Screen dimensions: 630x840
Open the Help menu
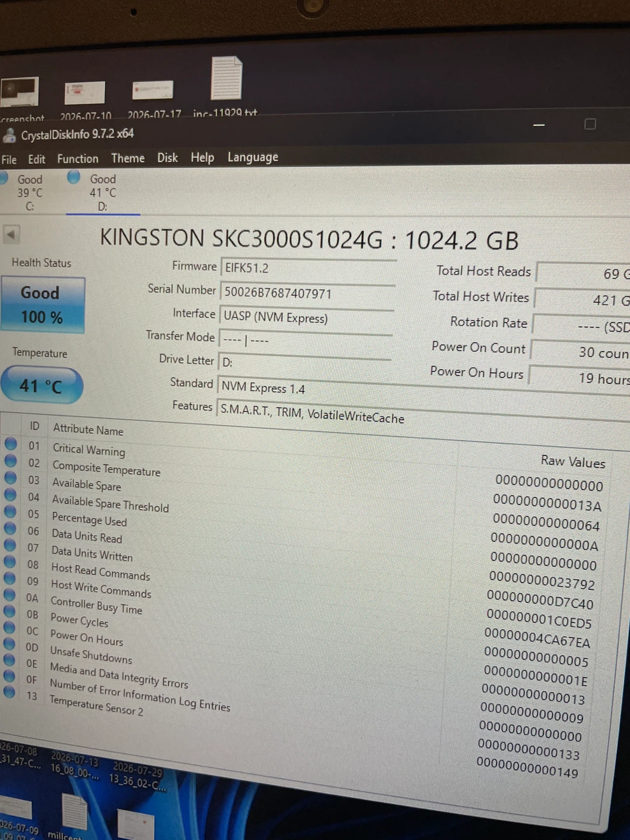(x=202, y=157)
